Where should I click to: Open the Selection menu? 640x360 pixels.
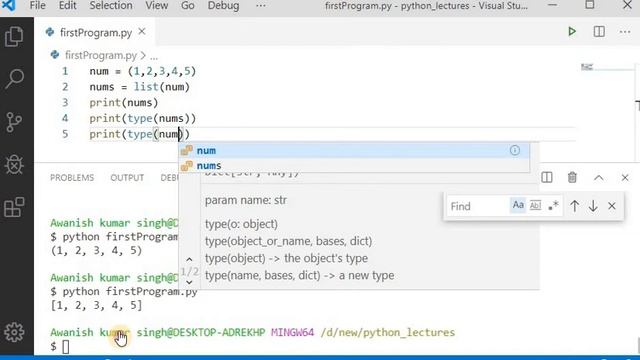[111, 6]
